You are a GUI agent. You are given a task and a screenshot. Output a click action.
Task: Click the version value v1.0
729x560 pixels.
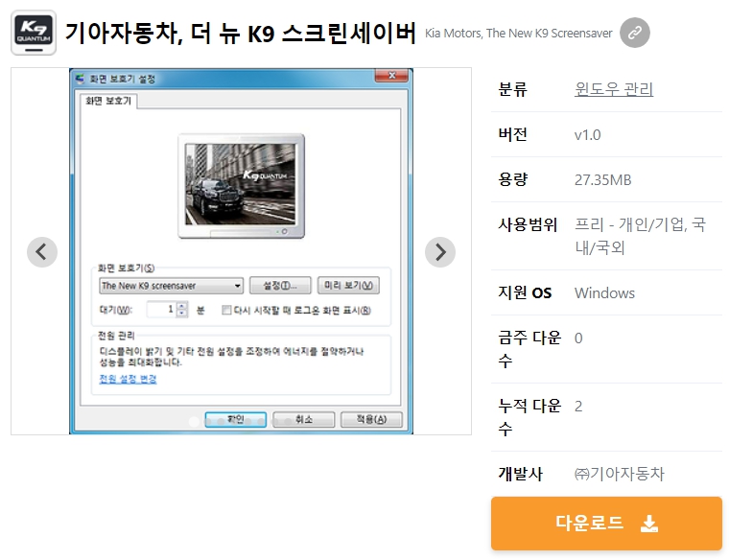pos(587,135)
